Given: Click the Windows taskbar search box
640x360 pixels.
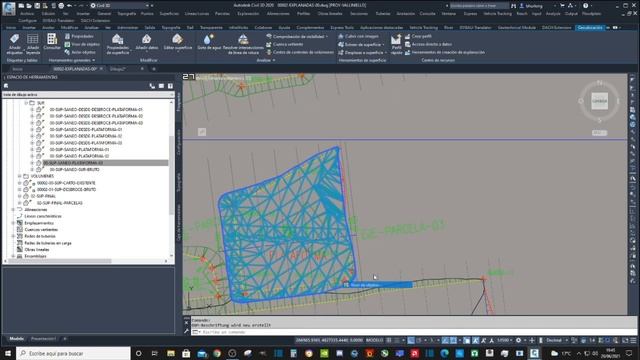Looking at the screenshot, I should pos(73,353).
